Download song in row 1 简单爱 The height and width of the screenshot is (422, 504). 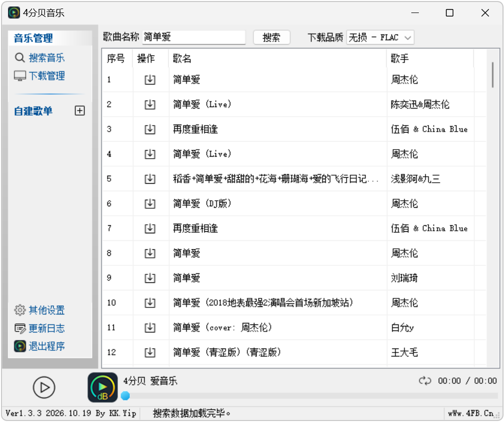[x=150, y=80]
